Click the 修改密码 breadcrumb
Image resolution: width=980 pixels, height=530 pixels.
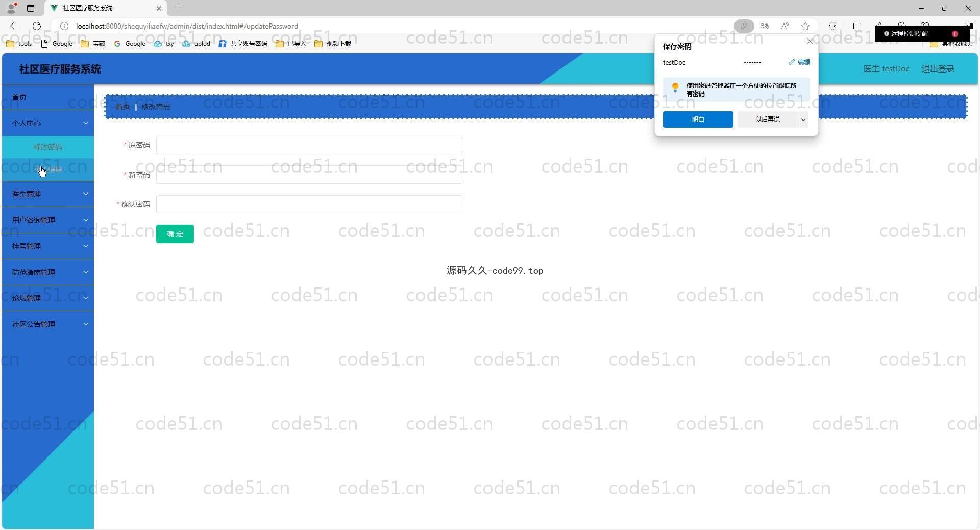[156, 107]
